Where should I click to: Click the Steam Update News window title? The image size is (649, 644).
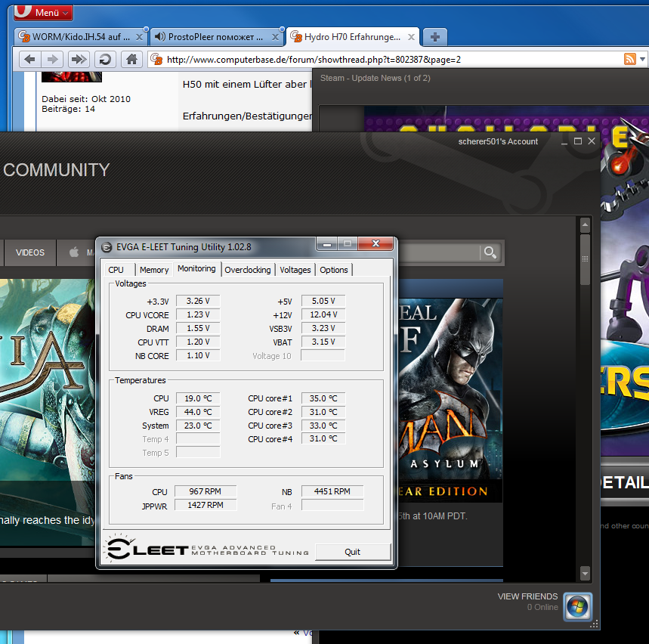(x=375, y=78)
